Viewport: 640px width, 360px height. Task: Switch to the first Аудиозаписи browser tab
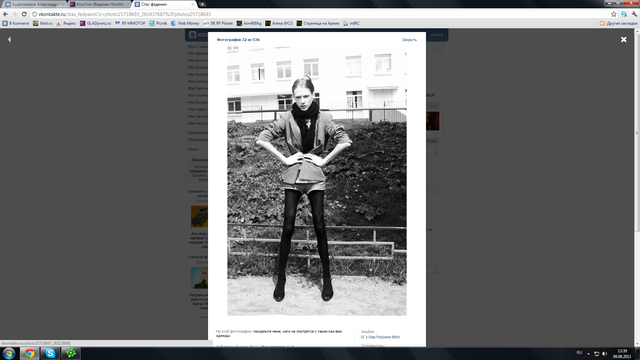pyautogui.click(x=34, y=4)
